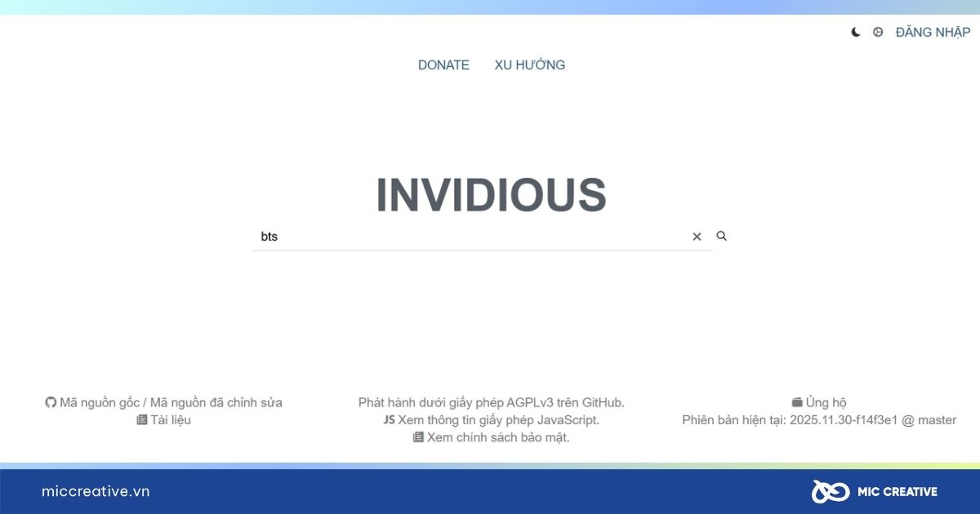Click the MIC CREATIVE infinity logo
The height and width of the screenshot is (514, 980).
coord(830,491)
